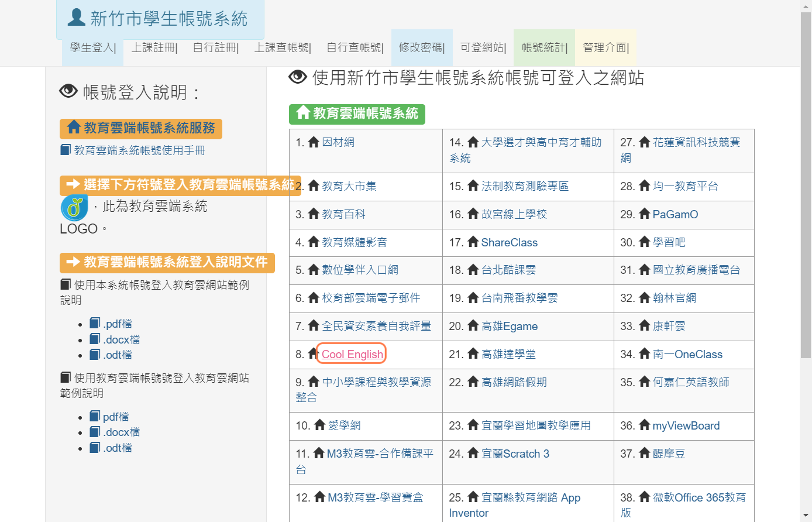
Task: Click home icon beside 花蓮資訊科技競賽網
Action: pos(645,142)
